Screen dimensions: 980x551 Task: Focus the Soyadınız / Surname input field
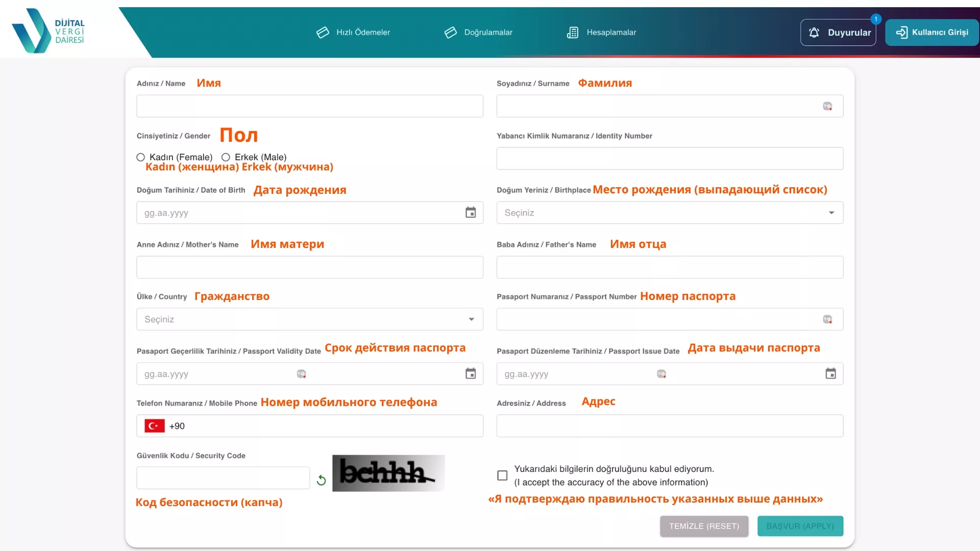[670, 106]
